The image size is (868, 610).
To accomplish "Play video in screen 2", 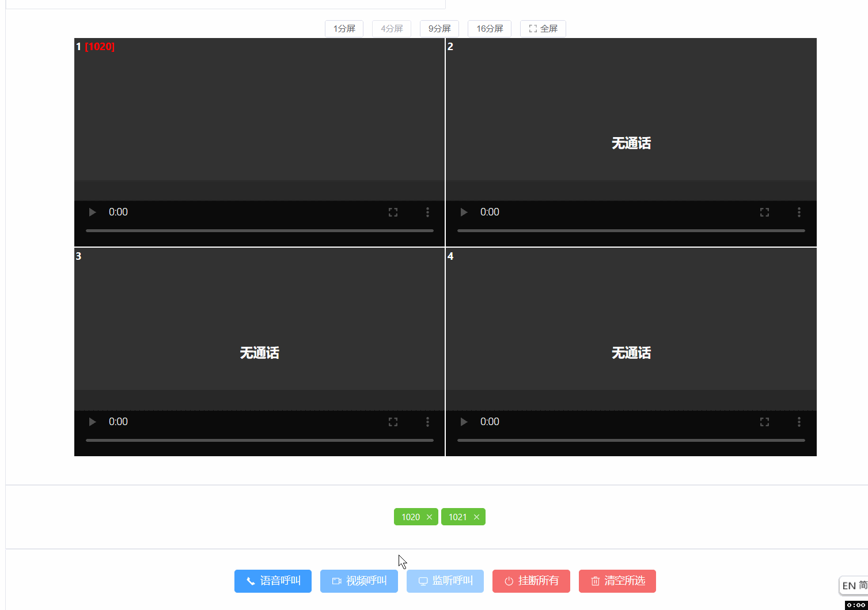I will (x=464, y=212).
